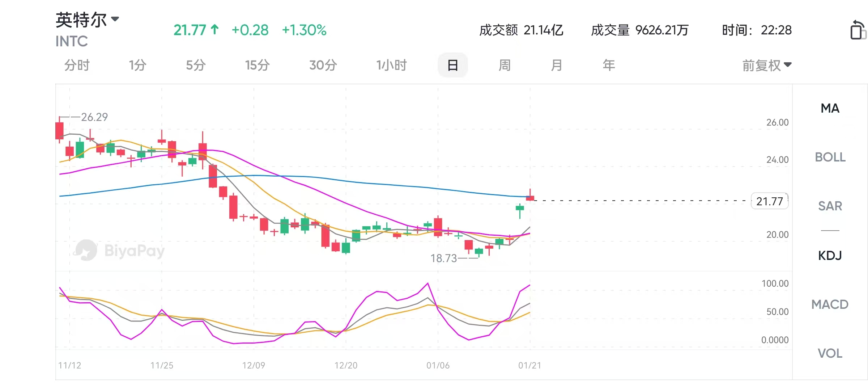The image size is (868, 391).
Task: Switch to the 年 yearly chart
Action: 609,66
